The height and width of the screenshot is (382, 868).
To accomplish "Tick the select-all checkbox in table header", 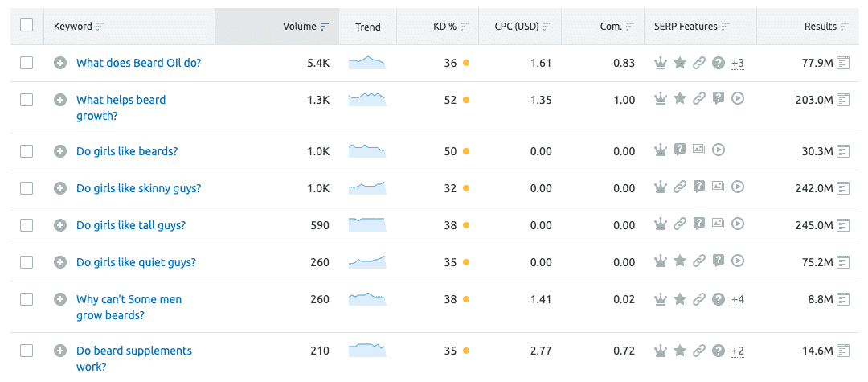I will click(x=27, y=26).
